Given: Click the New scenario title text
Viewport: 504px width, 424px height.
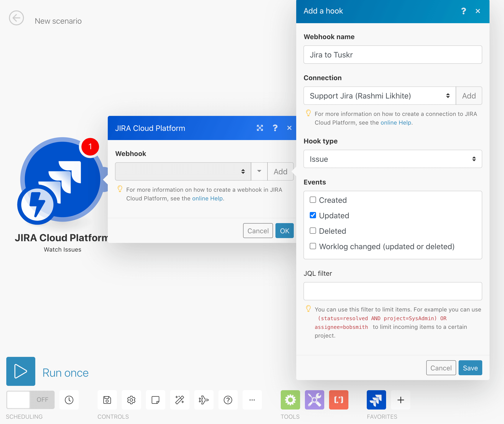Looking at the screenshot, I should [58, 21].
